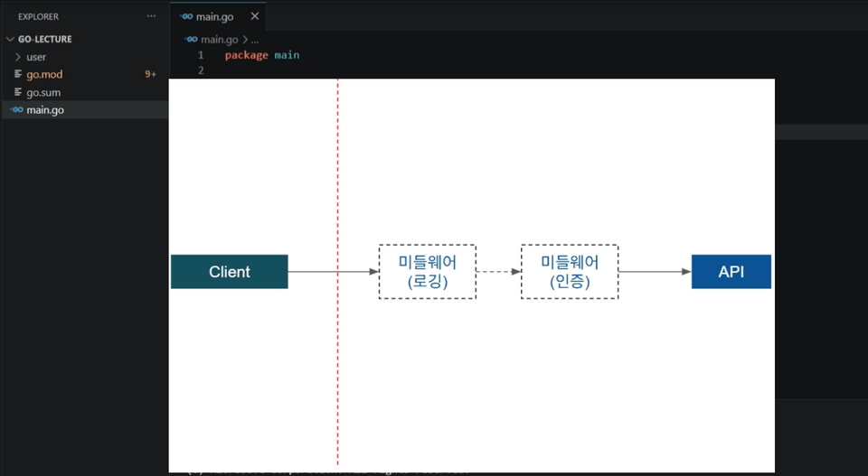868x476 pixels.
Task: Click the Client box in diagram
Action: click(x=229, y=272)
